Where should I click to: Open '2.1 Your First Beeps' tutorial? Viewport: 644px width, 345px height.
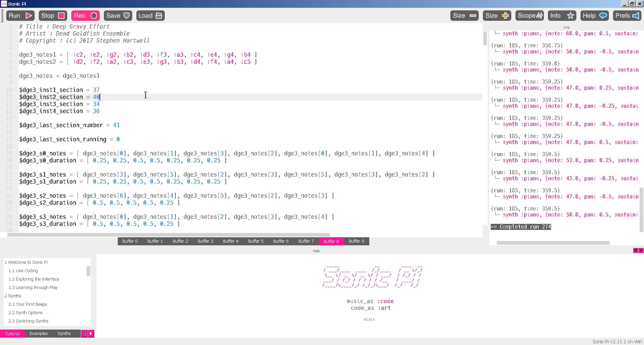[28, 304]
